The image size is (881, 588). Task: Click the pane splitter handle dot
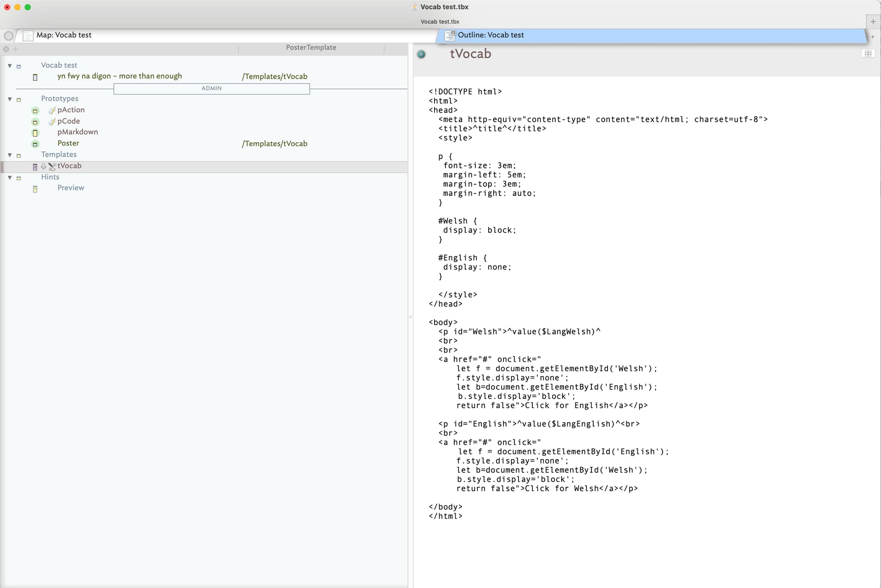pos(410,316)
